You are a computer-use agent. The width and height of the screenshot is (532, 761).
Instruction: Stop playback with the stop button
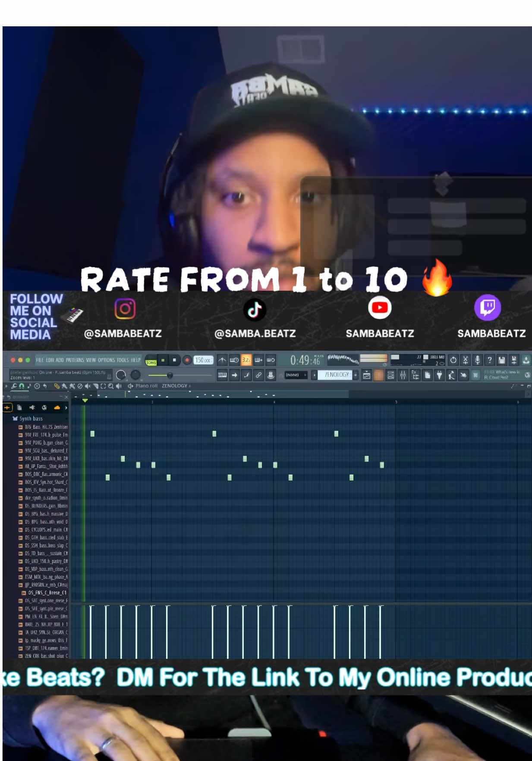point(174,360)
